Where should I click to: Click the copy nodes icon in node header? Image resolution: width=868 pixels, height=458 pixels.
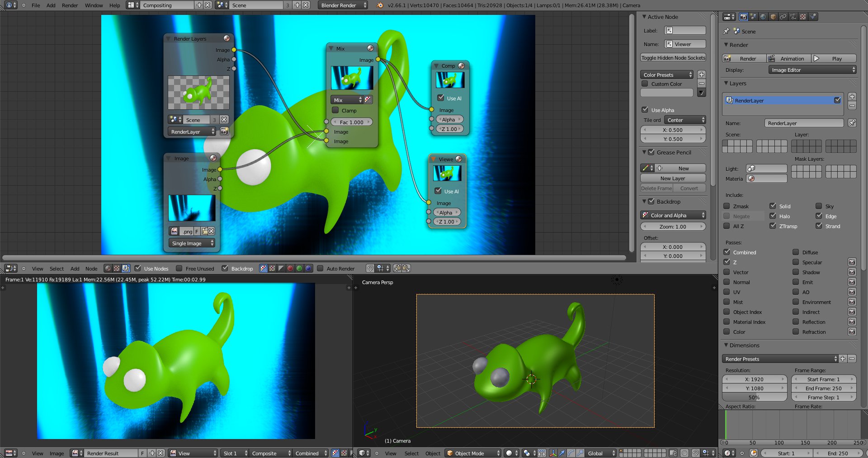tap(397, 268)
